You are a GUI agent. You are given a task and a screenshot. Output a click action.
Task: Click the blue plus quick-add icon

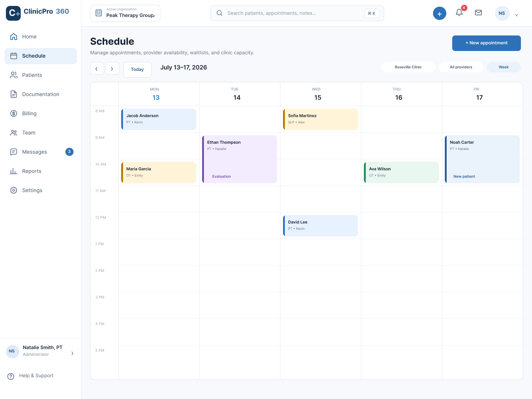point(440,13)
